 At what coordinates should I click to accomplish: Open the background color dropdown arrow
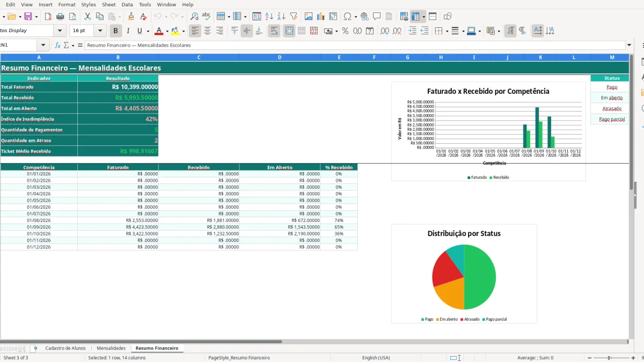(183, 31)
